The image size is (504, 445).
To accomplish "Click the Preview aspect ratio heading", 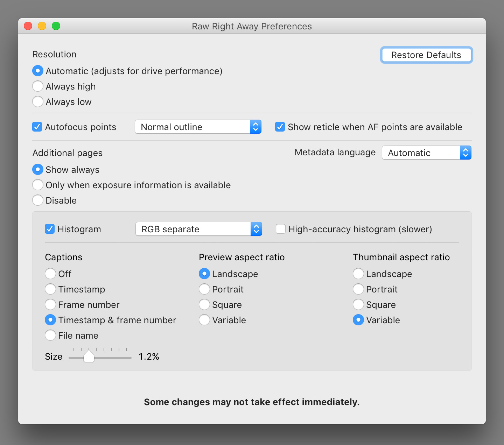I will 242,257.
